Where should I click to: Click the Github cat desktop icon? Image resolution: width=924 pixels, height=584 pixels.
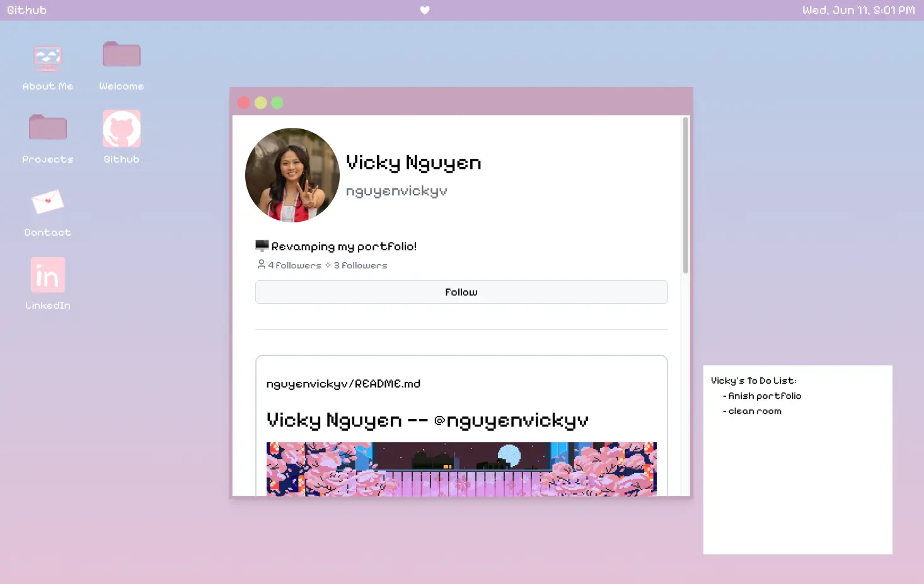(122, 129)
